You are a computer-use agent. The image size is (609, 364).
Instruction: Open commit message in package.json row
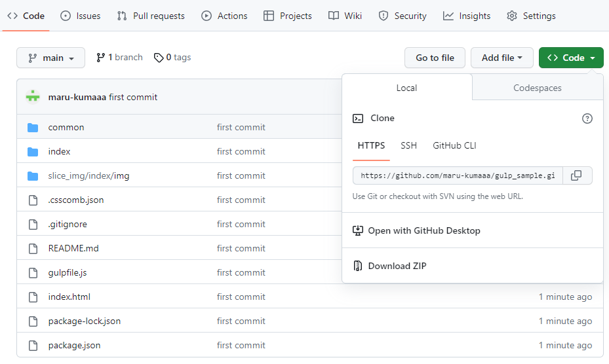pyautogui.click(x=241, y=346)
